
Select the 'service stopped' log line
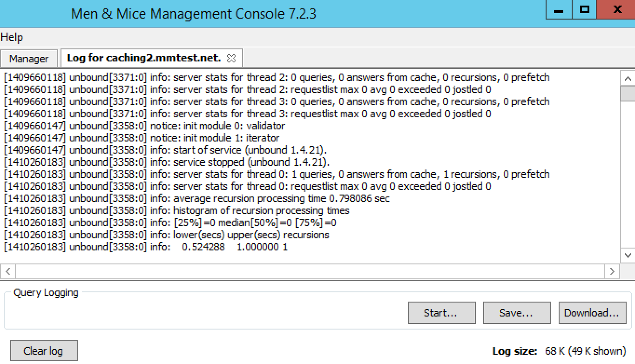pos(167,162)
